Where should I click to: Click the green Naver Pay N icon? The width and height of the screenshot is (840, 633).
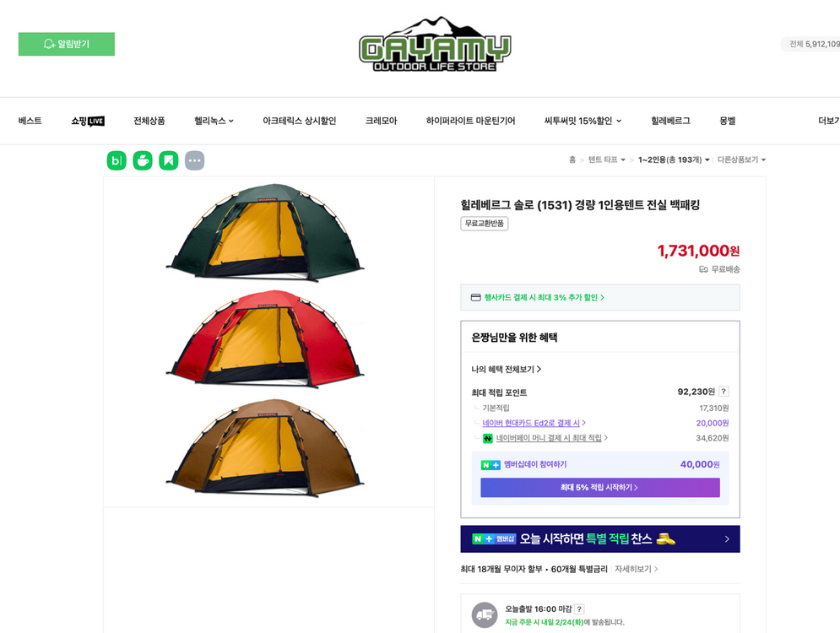pyautogui.click(x=488, y=439)
